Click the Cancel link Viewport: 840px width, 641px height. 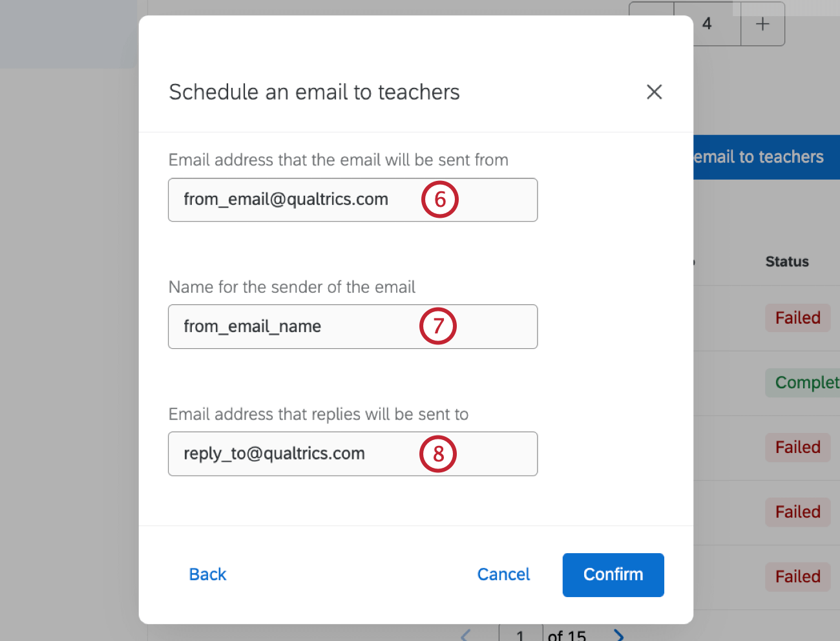[x=503, y=574]
